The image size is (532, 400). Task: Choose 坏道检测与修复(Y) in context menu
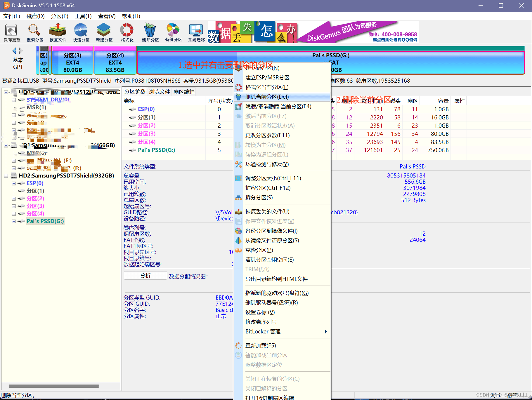[x=282, y=164]
